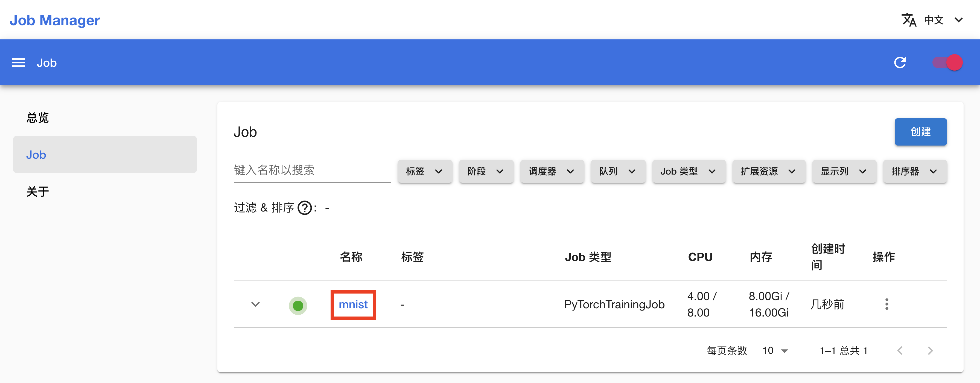980x383 pixels.
Task: Click the 4.00 / 8.00 CPU cell
Action: pos(702,304)
